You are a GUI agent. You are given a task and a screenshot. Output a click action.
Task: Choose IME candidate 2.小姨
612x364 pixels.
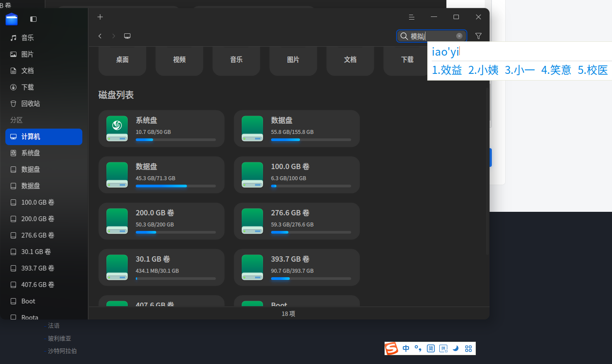point(483,70)
